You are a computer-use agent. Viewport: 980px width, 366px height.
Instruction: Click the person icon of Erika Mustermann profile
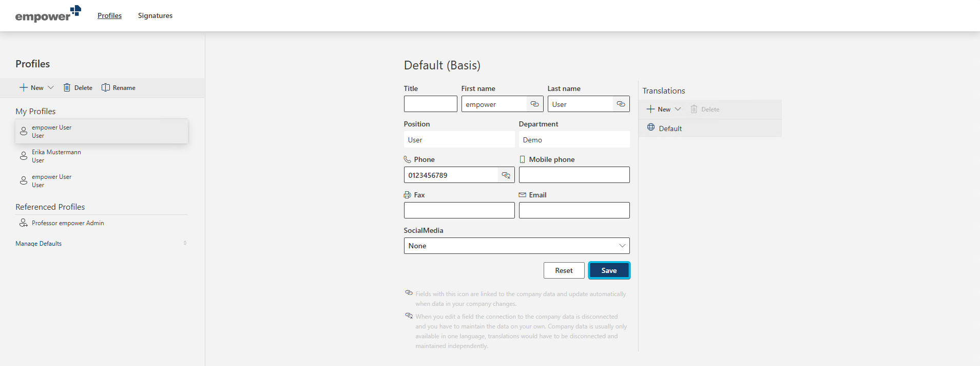click(x=24, y=156)
